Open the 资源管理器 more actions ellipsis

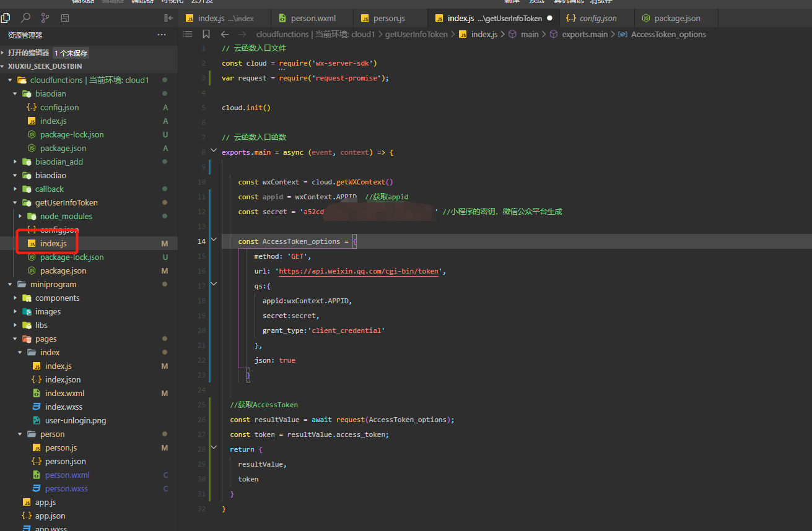point(162,35)
